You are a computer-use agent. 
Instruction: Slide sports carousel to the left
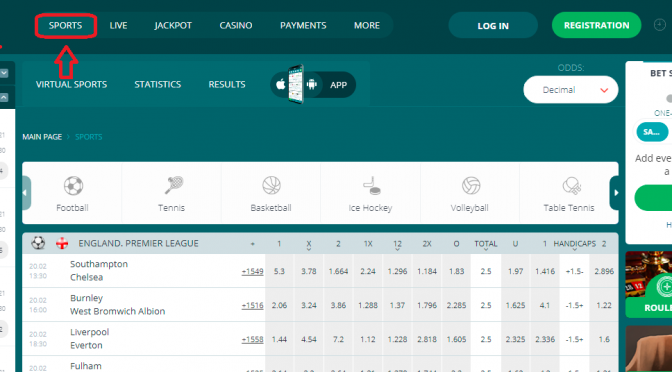tap(25, 193)
